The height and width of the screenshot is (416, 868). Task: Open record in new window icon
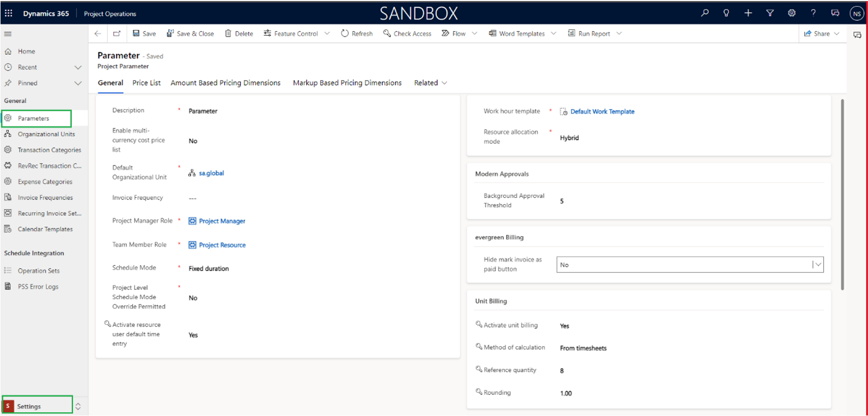pyautogui.click(x=117, y=33)
